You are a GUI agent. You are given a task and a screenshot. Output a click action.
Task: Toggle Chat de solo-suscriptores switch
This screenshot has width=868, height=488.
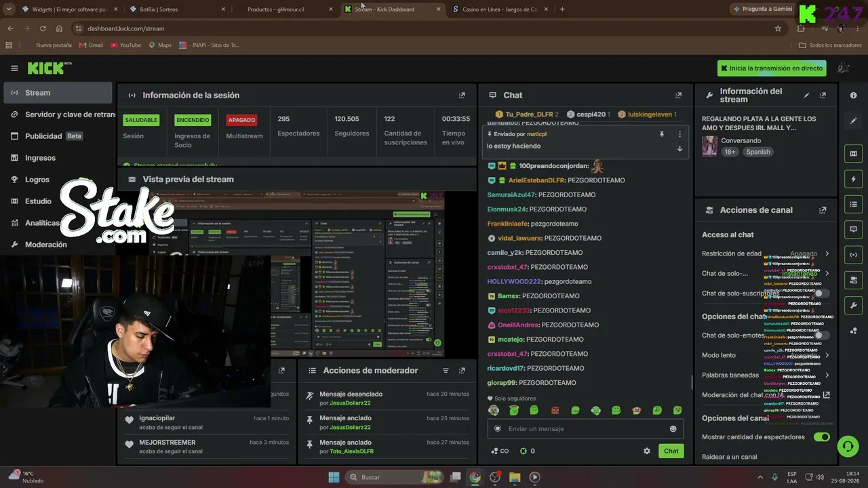click(821, 293)
